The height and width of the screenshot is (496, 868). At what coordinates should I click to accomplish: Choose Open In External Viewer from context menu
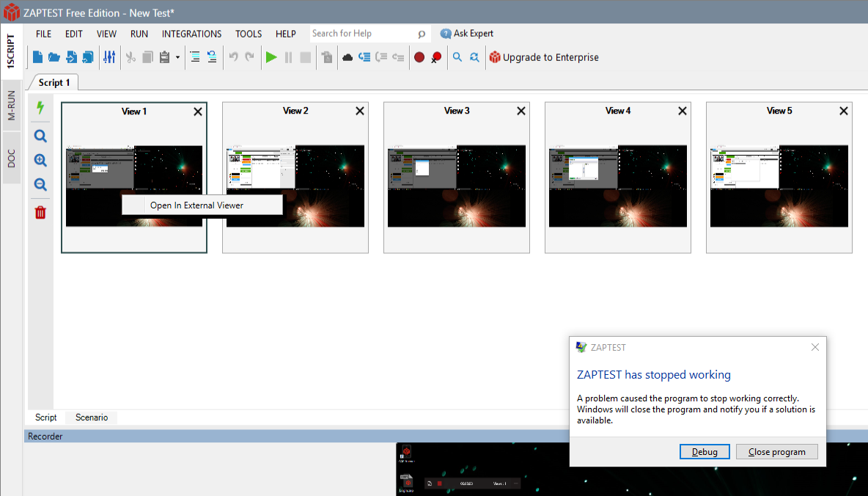click(x=202, y=205)
